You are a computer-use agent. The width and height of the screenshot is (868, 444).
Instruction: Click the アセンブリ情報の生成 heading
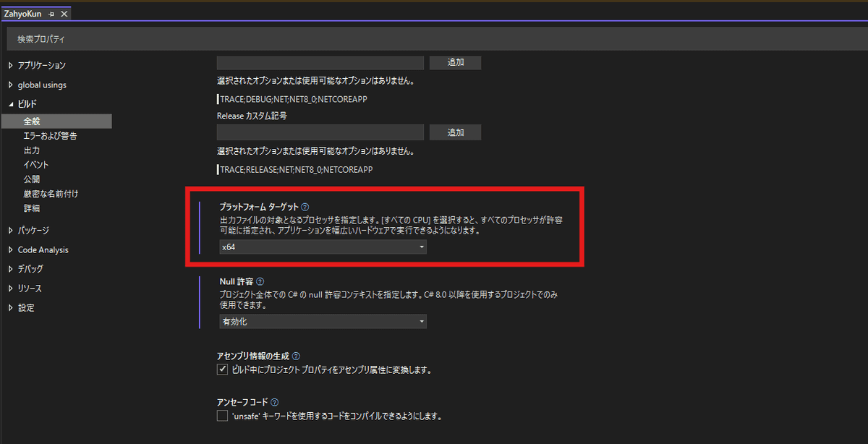point(252,357)
